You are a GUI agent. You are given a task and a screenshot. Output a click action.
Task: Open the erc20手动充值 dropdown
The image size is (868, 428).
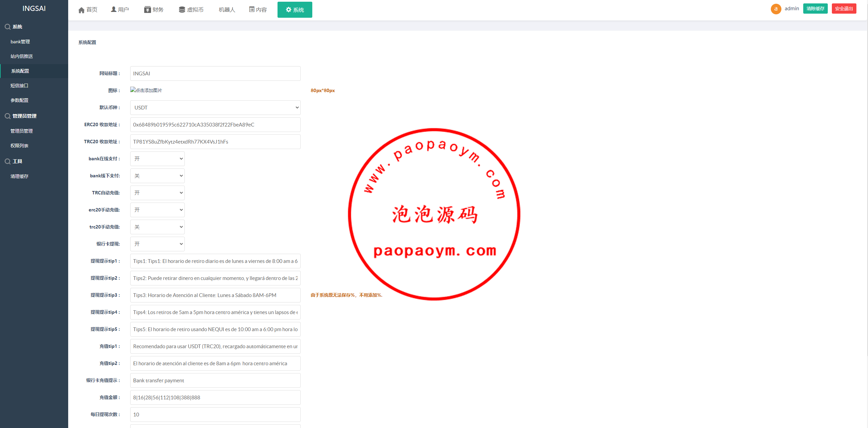coord(157,210)
